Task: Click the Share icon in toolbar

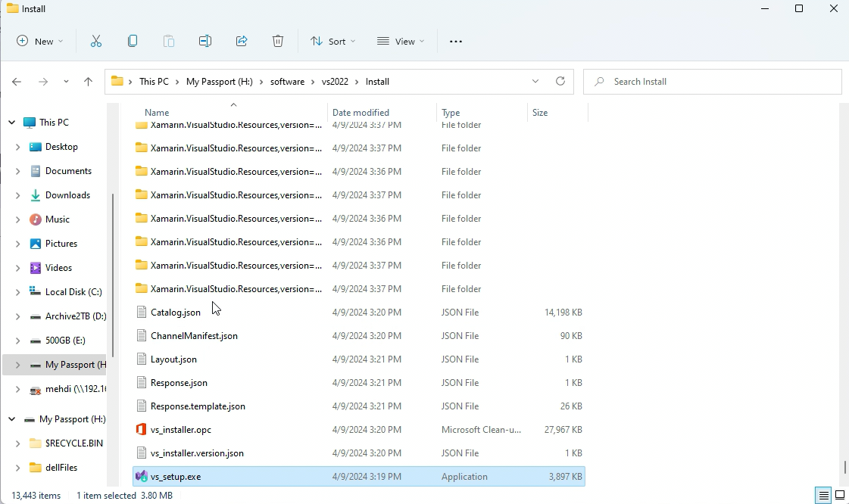Action: point(242,41)
